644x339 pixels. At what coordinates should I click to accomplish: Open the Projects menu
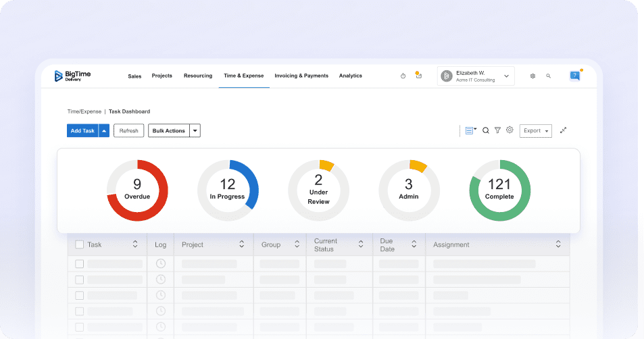pyautogui.click(x=162, y=76)
